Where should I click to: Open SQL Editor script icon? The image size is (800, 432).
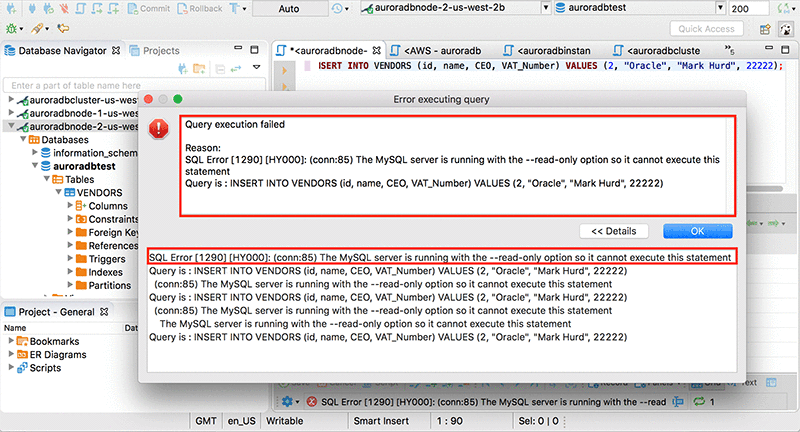81,8
